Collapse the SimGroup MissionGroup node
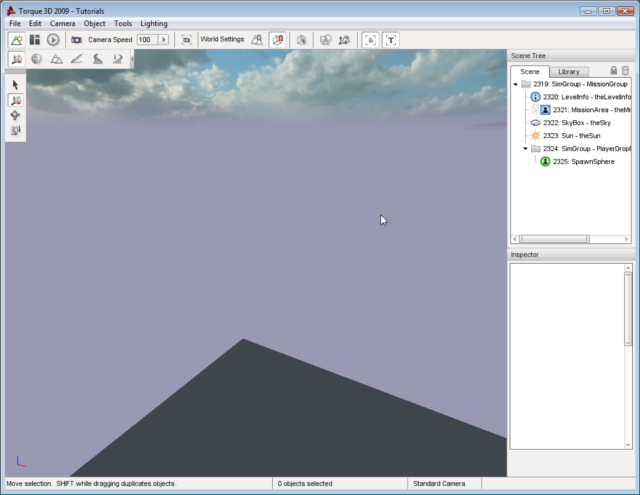The width and height of the screenshot is (640, 495). pos(515,84)
